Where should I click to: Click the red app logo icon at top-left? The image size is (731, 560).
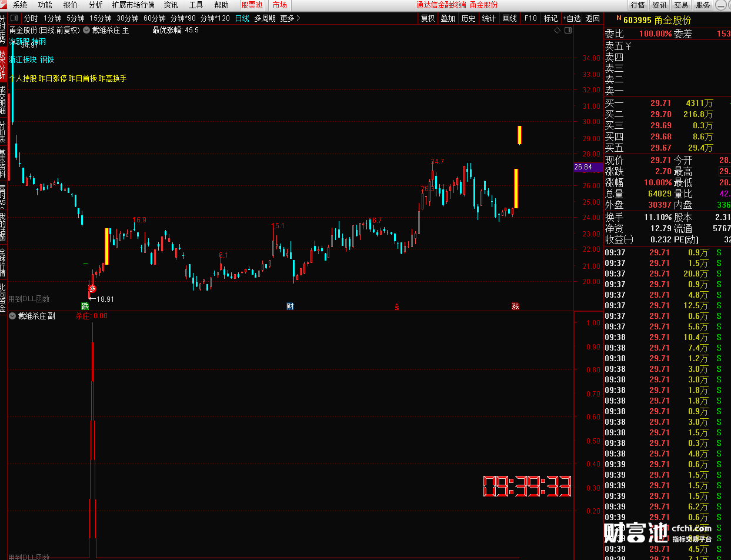4,5
